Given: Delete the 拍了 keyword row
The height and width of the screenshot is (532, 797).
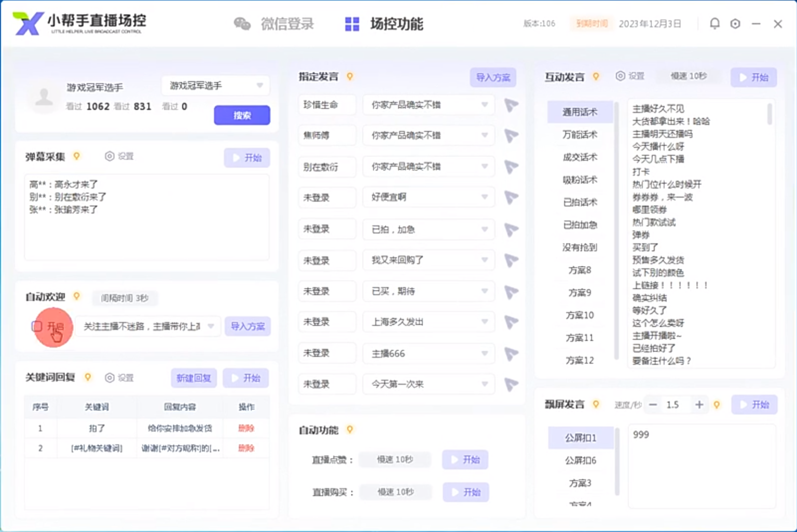Looking at the screenshot, I should [x=246, y=428].
